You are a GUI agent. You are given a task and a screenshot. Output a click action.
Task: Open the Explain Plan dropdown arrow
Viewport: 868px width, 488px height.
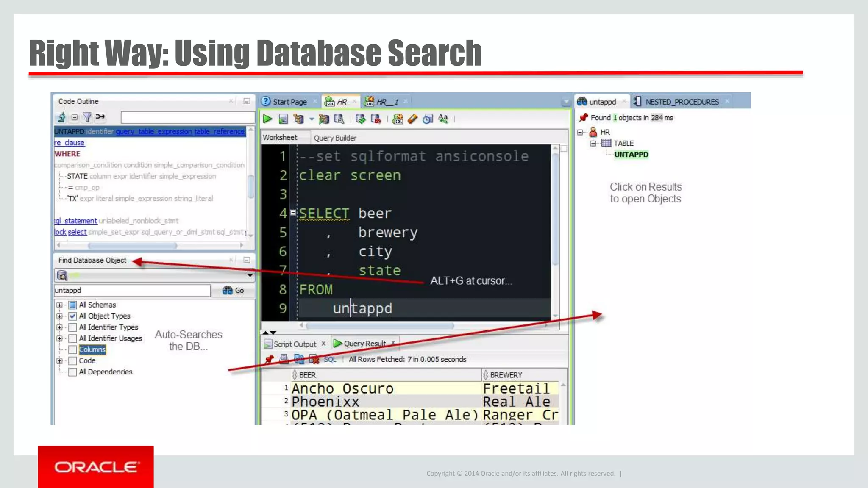[312, 119]
